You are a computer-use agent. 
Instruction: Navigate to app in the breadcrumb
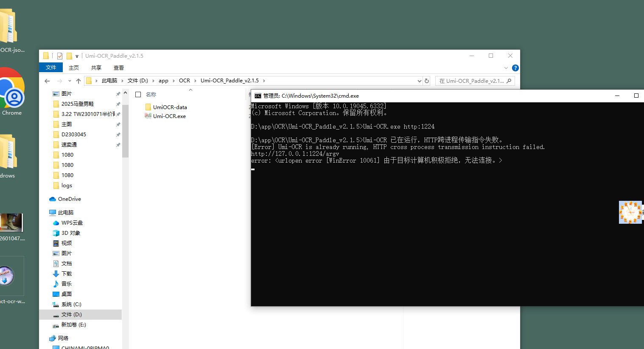tap(163, 81)
